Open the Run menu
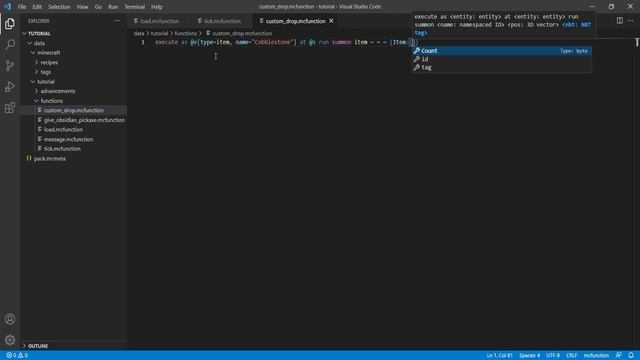 pos(113,7)
